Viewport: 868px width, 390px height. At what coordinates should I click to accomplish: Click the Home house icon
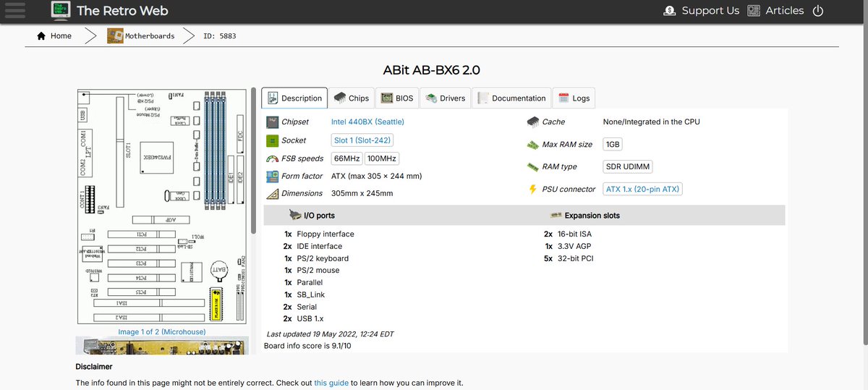[x=41, y=35]
